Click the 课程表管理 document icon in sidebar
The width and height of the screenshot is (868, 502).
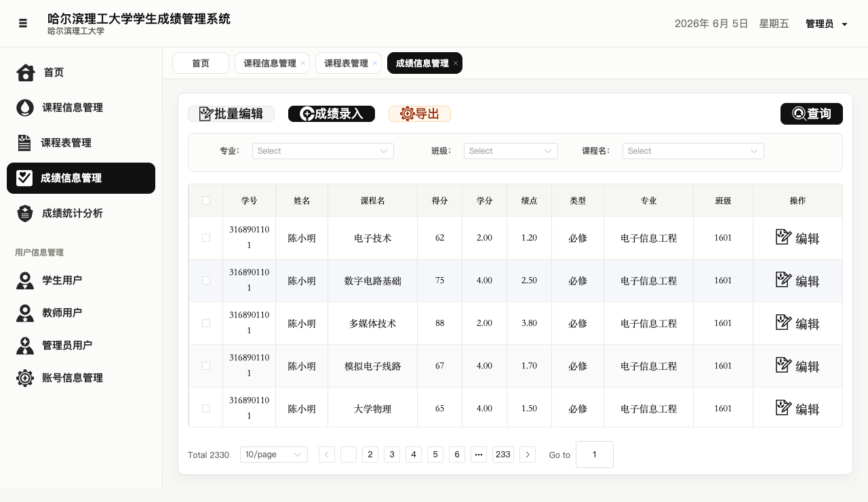click(x=24, y=143)
